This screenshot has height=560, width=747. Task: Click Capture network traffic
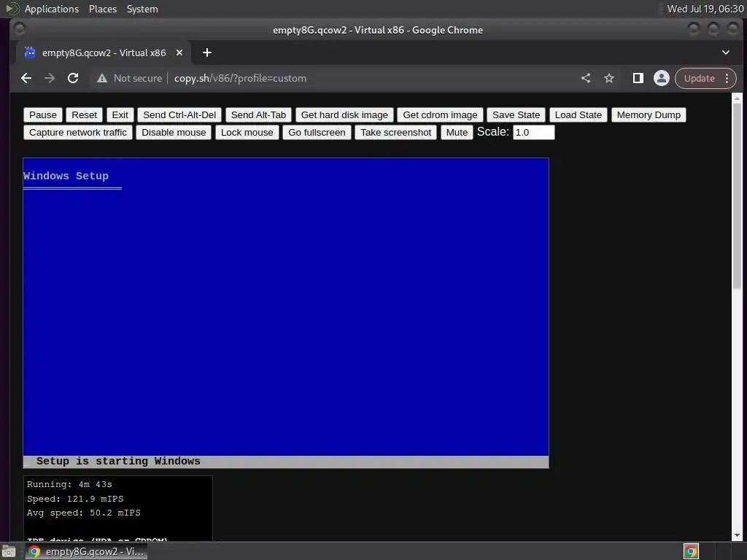[78, 133]
